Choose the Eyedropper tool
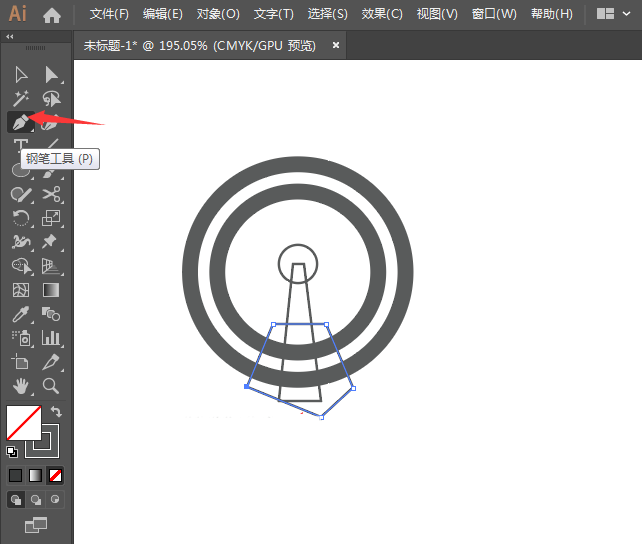 [x=20, y=314]
